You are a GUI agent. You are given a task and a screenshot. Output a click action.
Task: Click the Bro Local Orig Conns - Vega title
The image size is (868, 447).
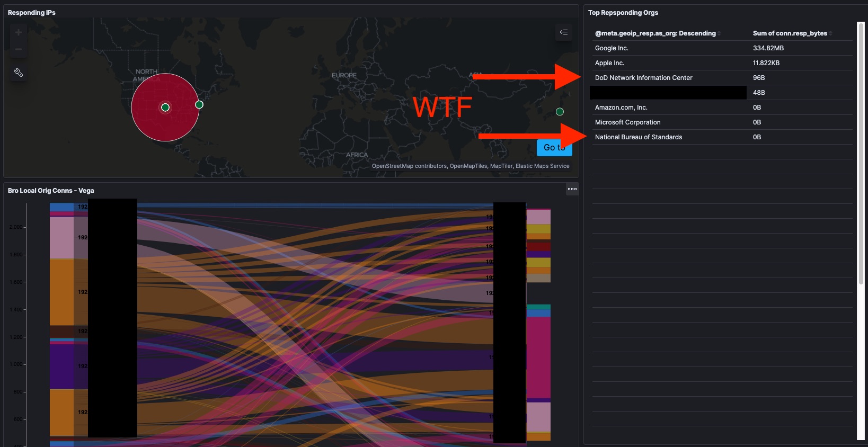[51, 191]
